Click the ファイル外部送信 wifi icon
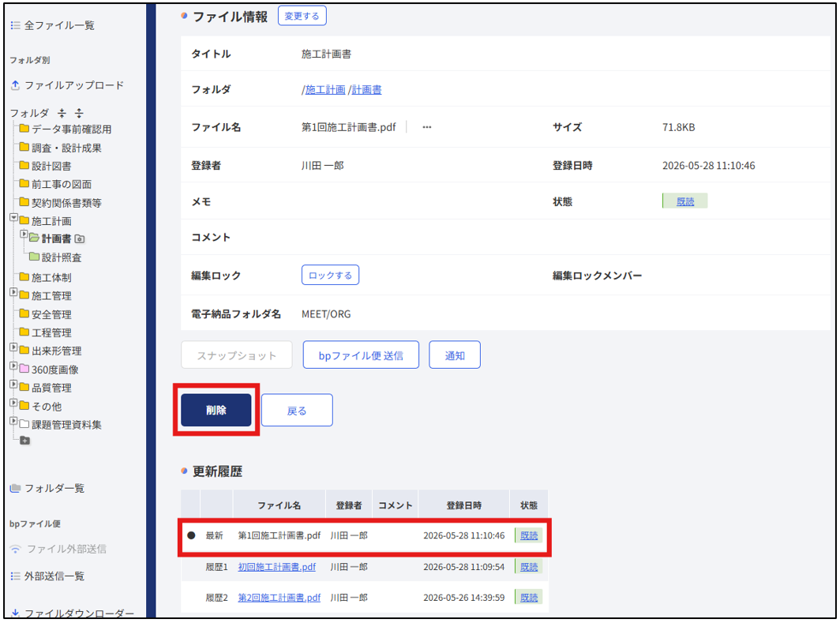This screenshot has width=840, height=623. pos(16,549)
